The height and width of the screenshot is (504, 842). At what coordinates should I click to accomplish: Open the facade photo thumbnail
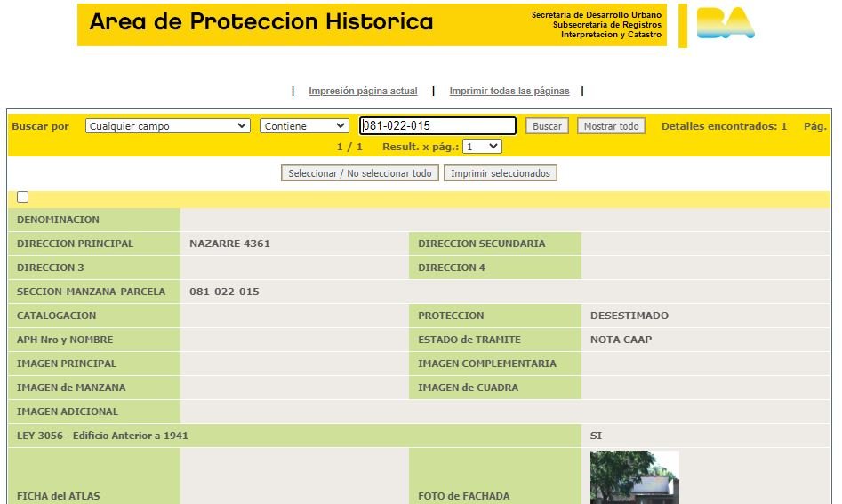(x=635, y=477)
